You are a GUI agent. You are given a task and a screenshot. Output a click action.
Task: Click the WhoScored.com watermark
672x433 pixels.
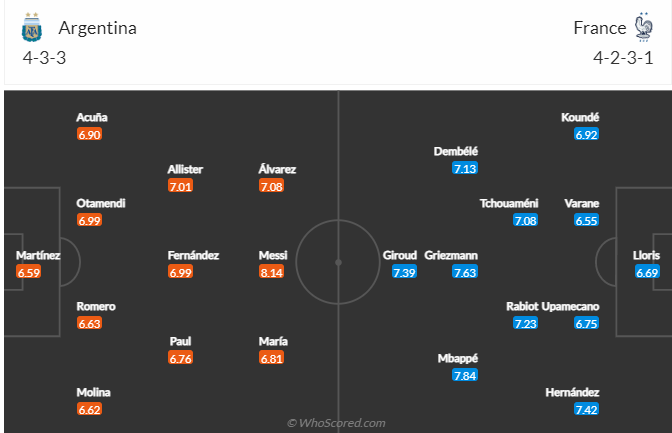pos(336,423)
